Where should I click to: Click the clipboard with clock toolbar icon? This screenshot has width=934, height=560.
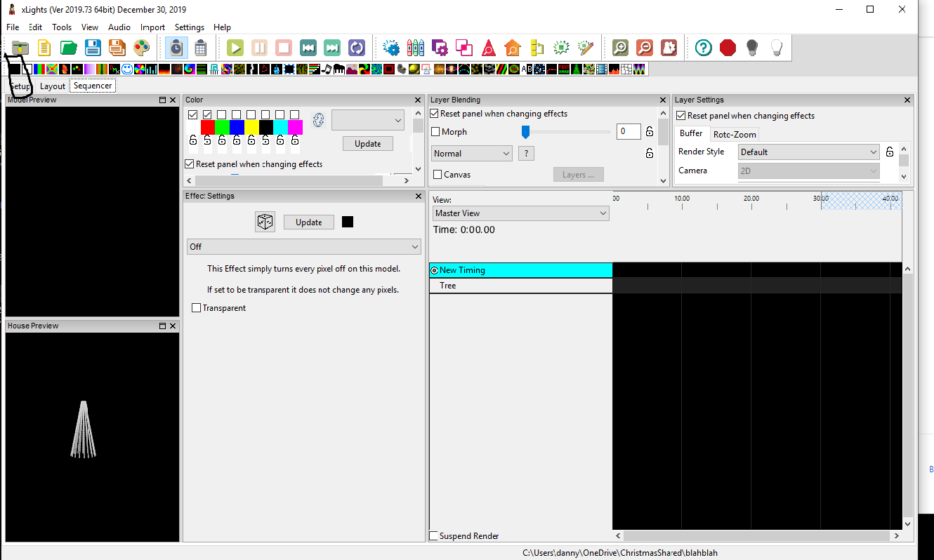176,48
